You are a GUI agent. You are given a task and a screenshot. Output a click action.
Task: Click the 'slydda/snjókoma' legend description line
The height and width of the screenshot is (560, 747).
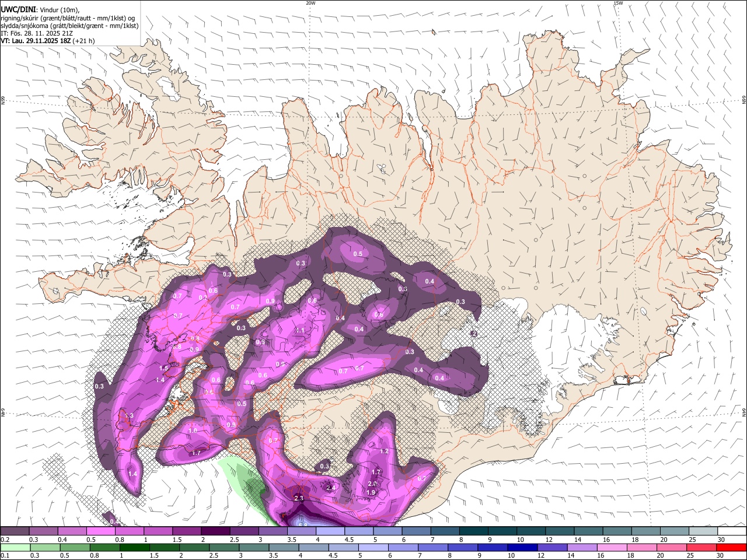(x=69, y=26)
